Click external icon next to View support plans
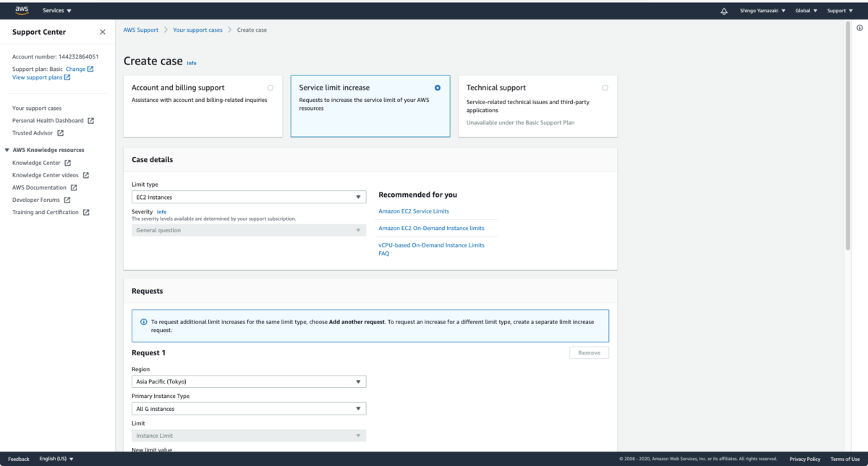Screen dimensions: 868x466 click(67, 77)
